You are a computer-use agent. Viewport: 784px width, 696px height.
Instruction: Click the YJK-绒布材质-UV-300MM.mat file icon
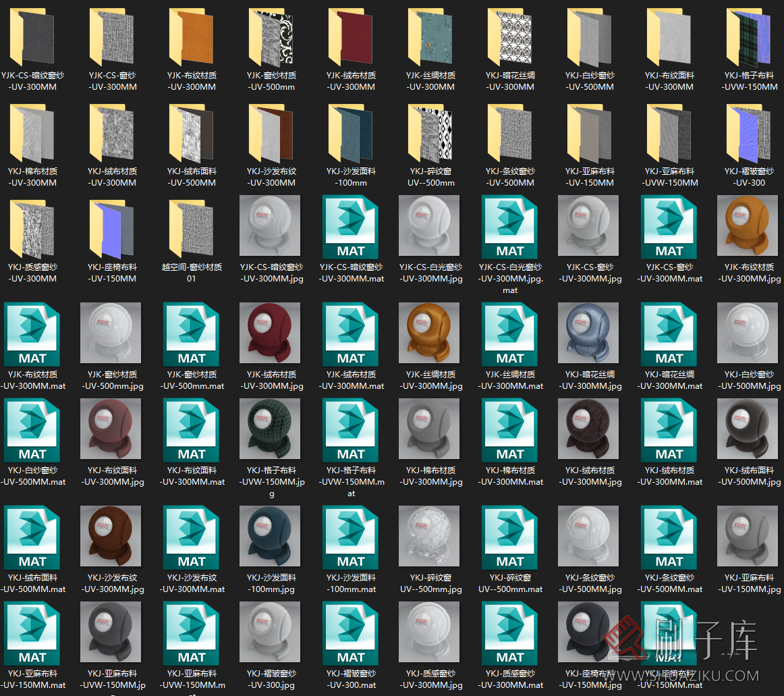(351, 333)
